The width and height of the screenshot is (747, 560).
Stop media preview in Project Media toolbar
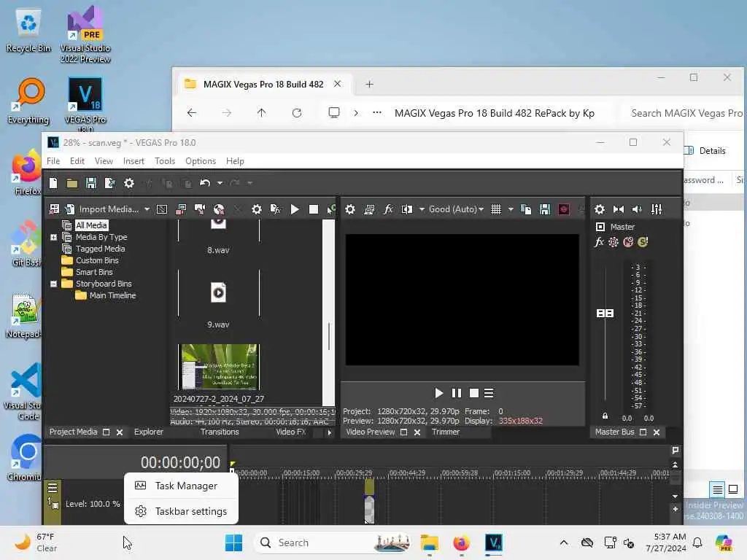click(x=314, y=209)
